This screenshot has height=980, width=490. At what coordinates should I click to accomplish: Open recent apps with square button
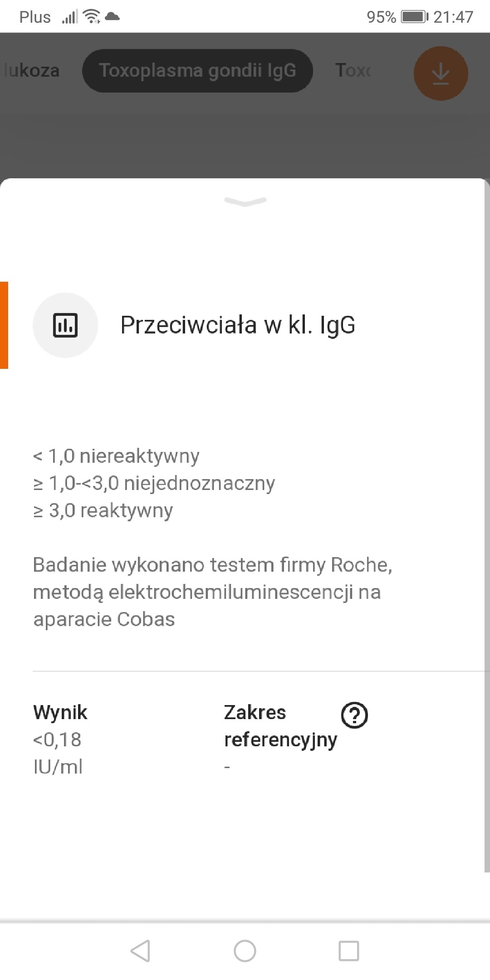[x=348, y=951]
